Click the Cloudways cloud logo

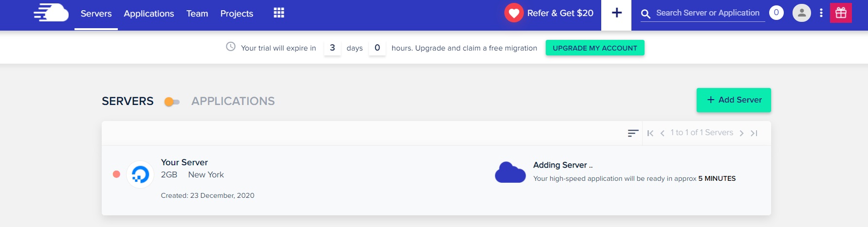[x=51, y=13]
